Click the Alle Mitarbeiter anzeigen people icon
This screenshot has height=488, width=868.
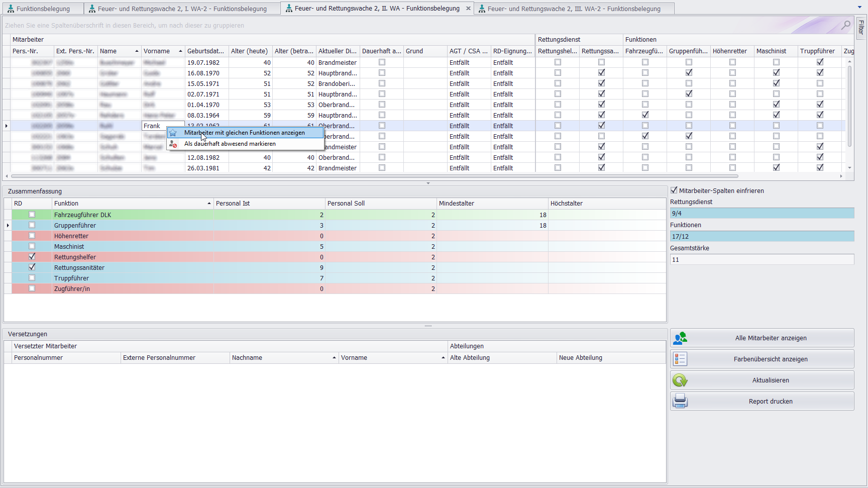click(680, 338)
